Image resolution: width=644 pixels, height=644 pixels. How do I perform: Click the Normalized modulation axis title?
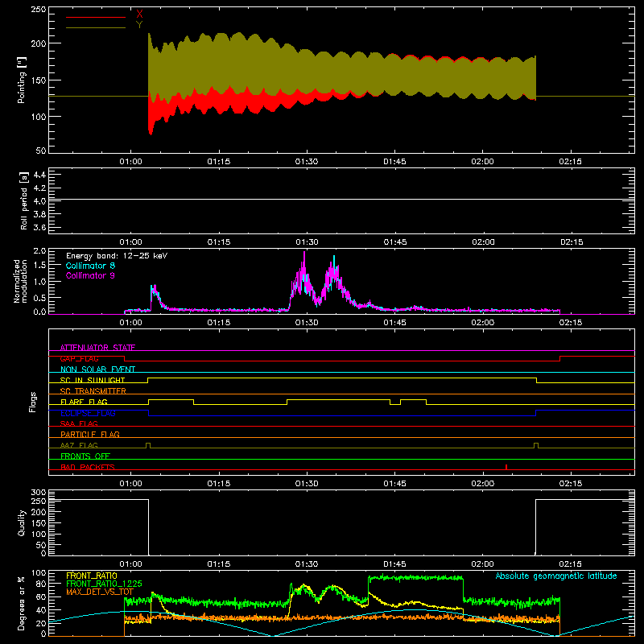[21, 281]
